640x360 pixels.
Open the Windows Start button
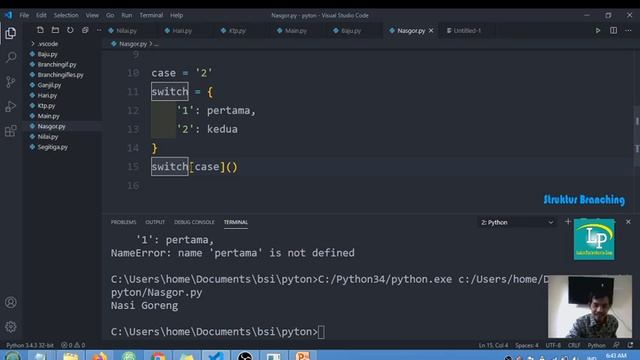coord(12,356)
